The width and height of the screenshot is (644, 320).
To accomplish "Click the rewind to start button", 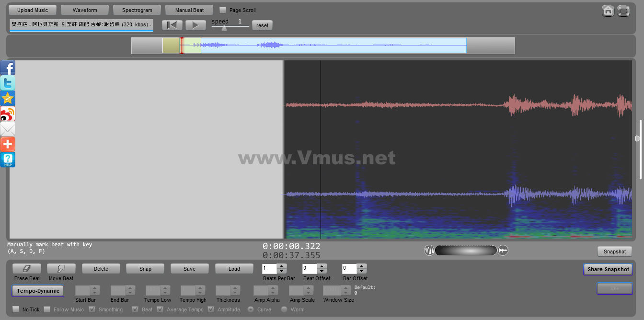I will 172,25.
